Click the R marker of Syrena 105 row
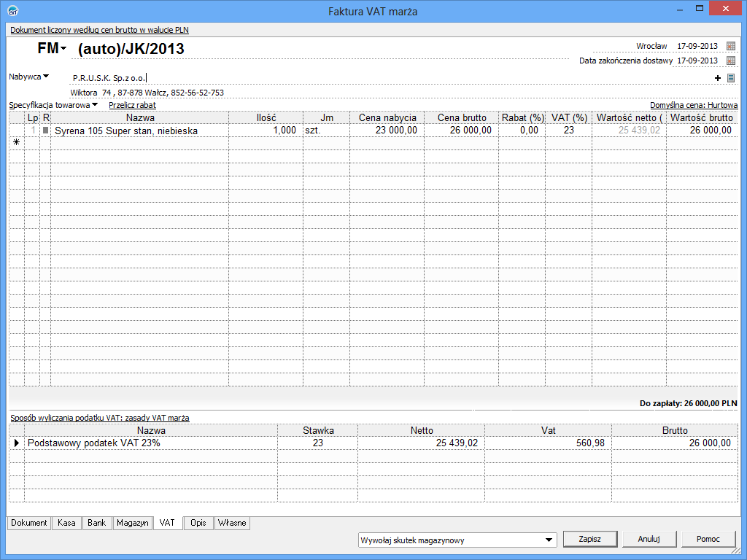Screen dimensions: 747x560 coord(45,131)
